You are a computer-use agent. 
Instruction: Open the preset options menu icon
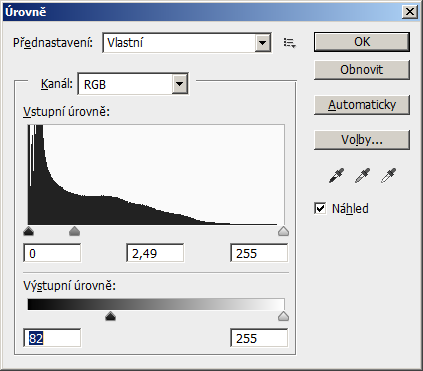[289, 43]
